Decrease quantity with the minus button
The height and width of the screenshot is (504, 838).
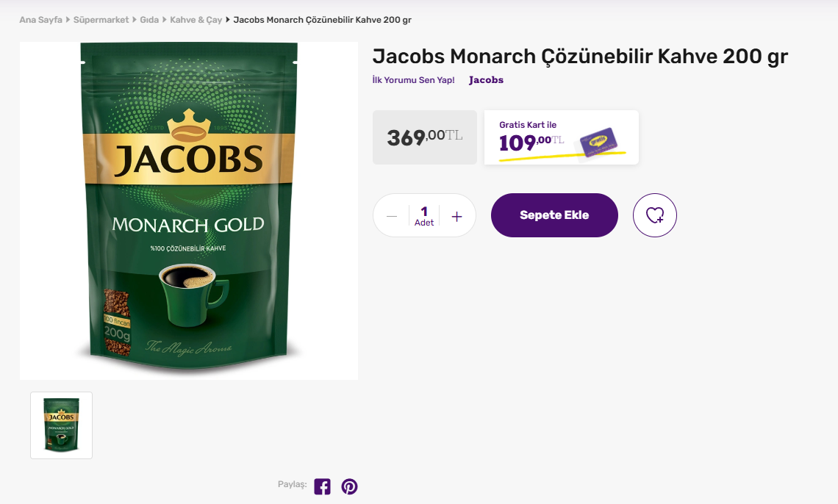[392, 216]
